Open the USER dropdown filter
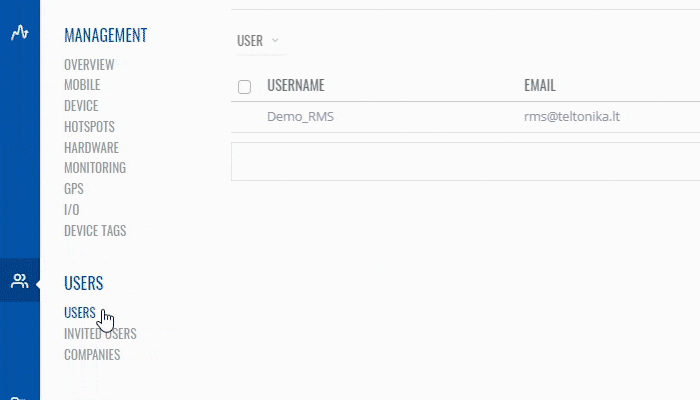 [258, 41]
